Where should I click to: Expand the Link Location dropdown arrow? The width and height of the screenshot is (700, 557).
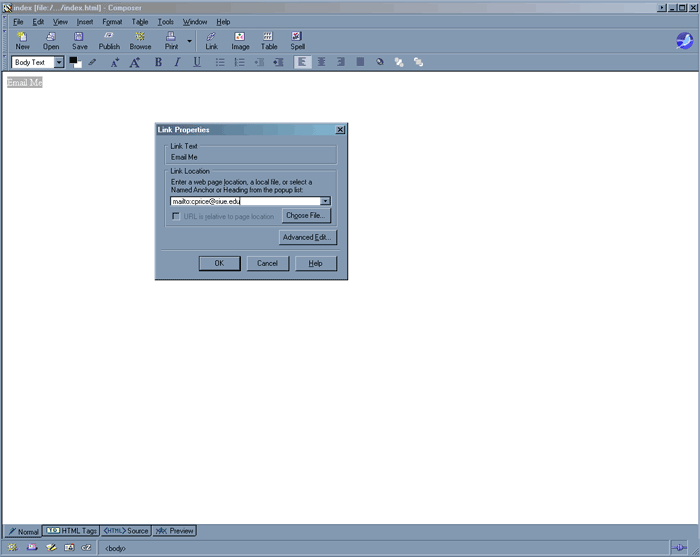pos(325,201)
